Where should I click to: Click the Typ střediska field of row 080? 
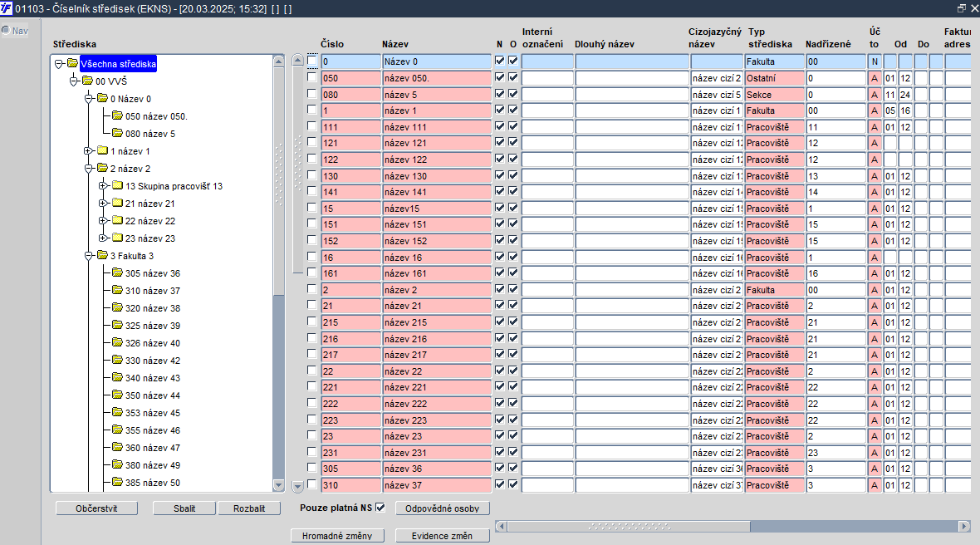pos(774,95)
